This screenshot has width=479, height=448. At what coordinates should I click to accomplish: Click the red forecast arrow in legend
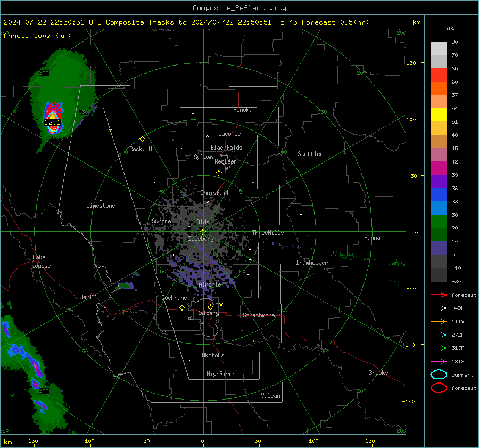point(439,295)
